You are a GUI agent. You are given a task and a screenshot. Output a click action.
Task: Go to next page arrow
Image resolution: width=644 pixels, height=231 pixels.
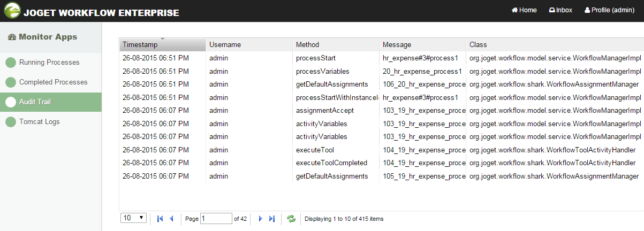pyautogui.click(x=261, y=219)
